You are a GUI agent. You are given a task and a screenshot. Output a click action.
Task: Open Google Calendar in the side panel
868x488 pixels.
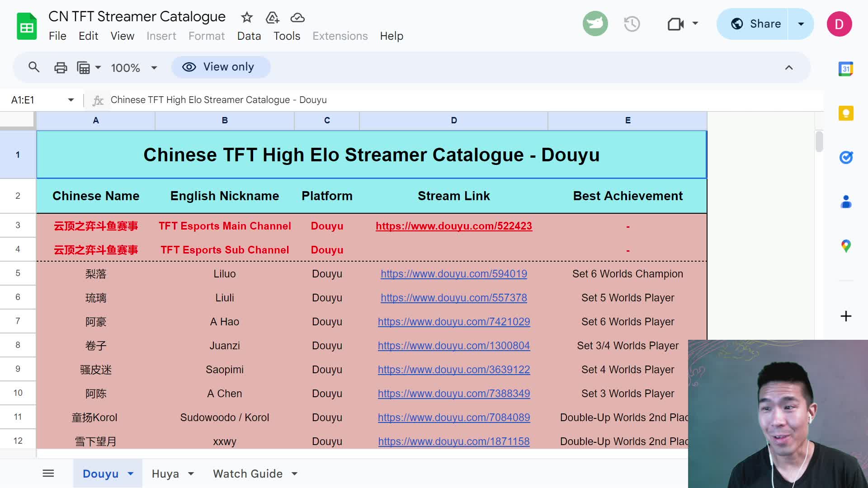(x=845, y=69)
